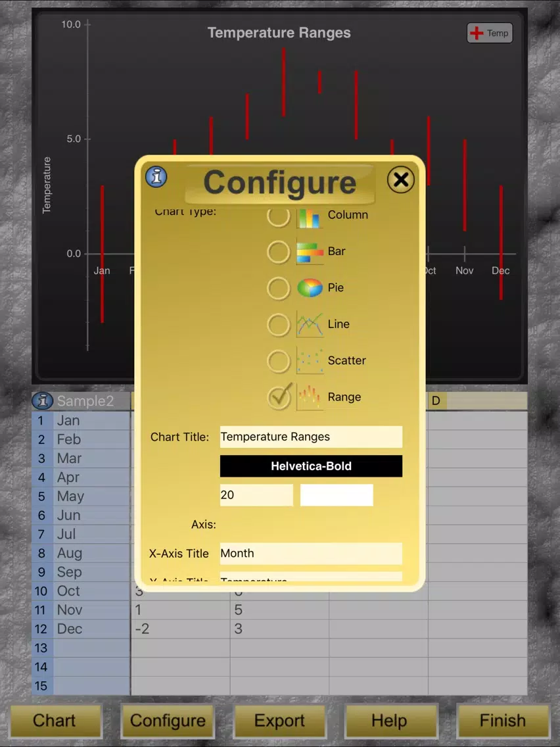Open the Configure tab in the bottom bar
This screenshot has height=747, width=560.
click(x=168, y=721)
